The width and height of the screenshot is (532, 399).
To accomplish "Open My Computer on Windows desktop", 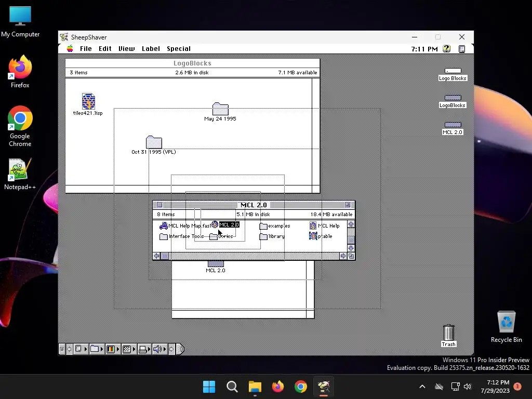I will pos(20,22).
